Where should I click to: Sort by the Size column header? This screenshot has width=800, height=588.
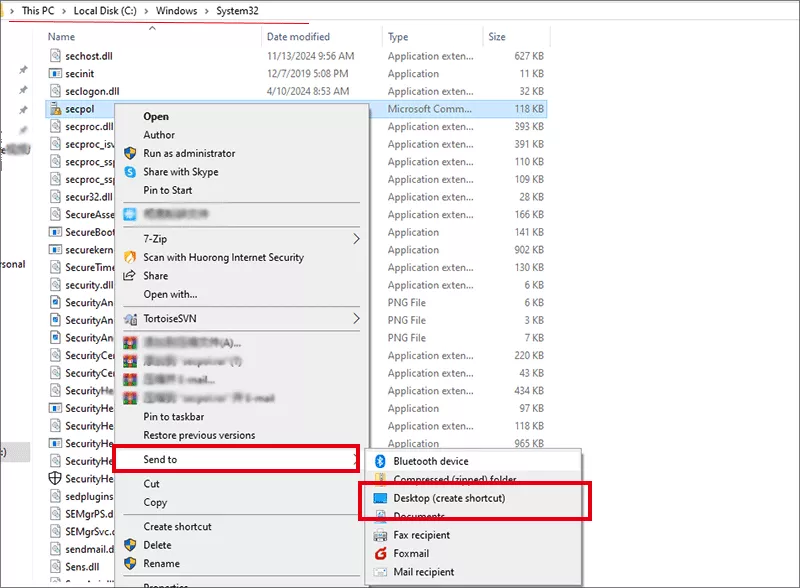496,37
